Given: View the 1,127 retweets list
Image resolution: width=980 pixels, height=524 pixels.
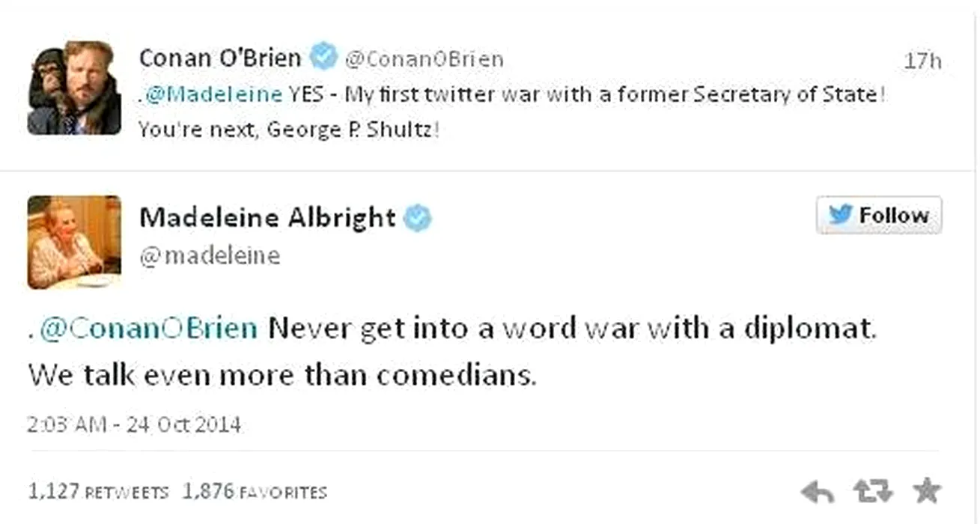Looking at the screenshot, I should (98, 492).
